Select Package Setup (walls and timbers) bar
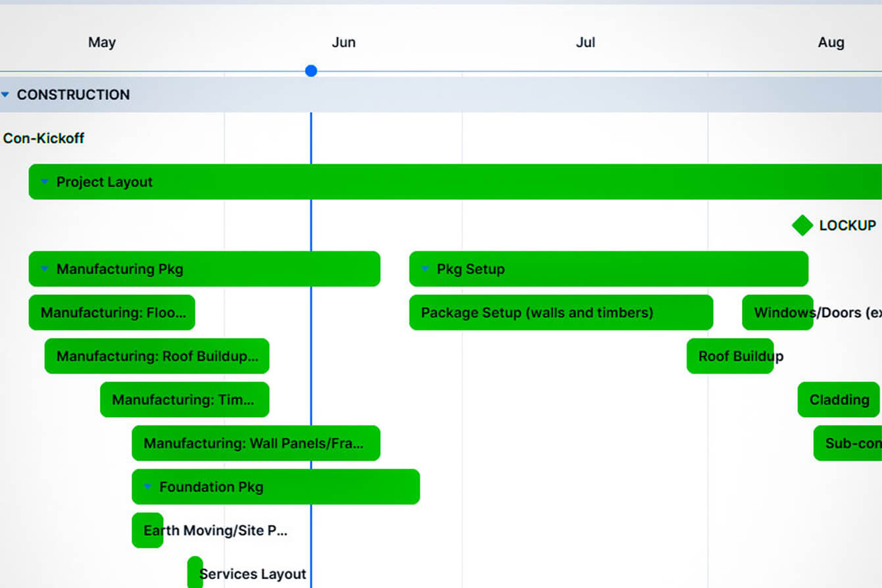Viewport: 882px width, 588px height. 561,312
